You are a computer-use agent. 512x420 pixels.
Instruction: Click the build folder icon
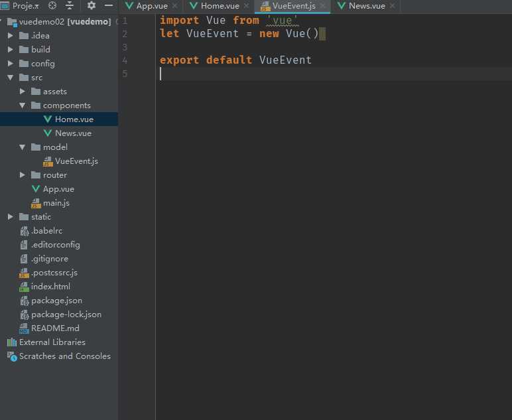click(x=24, y=49)
